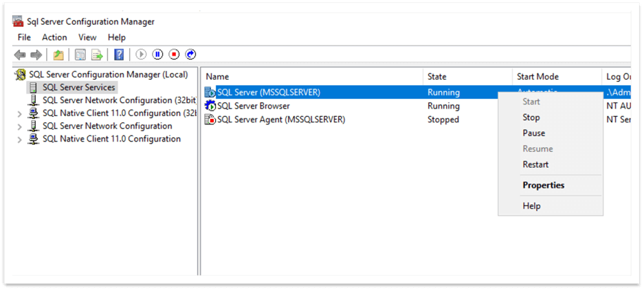Expand SQL Native Client 11.0 Configuration (32bit) node
Viewport: 644px width, 290px height.
pyautogui.click(x=19, y=113)
